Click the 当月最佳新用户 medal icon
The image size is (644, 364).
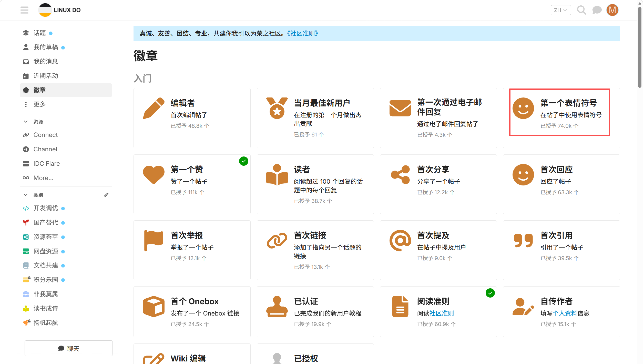click(277, 108)
